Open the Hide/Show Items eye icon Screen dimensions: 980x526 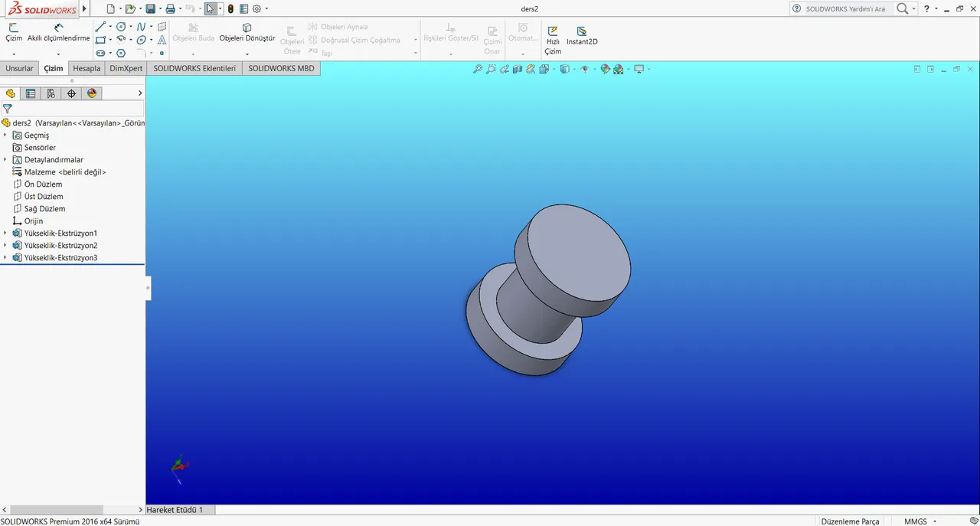585,69
